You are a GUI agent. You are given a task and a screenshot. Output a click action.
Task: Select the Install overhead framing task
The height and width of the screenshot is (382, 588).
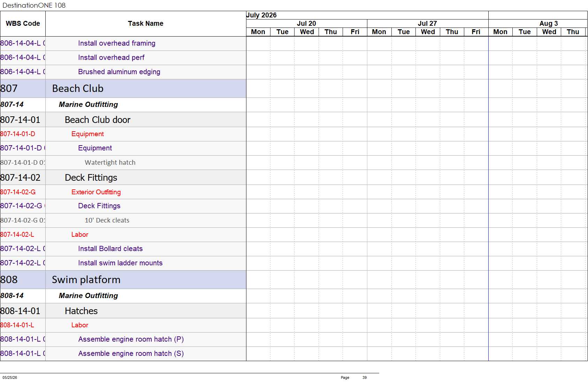point(123,44)
